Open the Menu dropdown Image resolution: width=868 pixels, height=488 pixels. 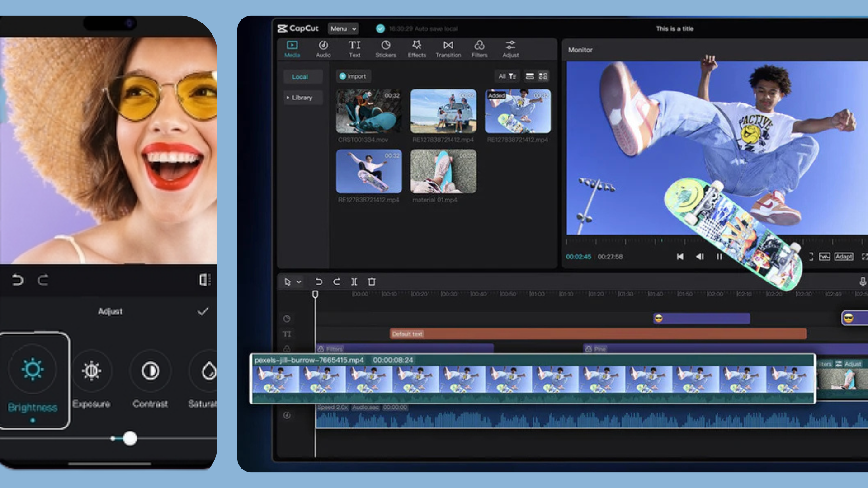342,28
